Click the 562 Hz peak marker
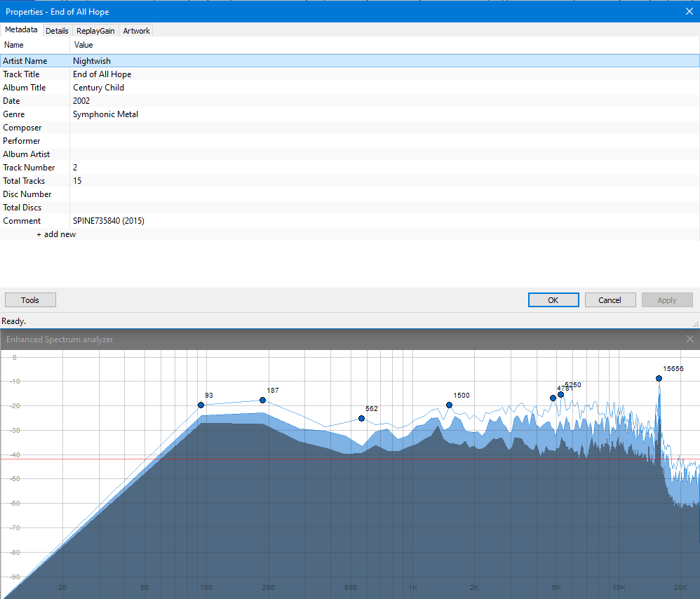Viewport: 700px width, 599px height. [362, 418]
